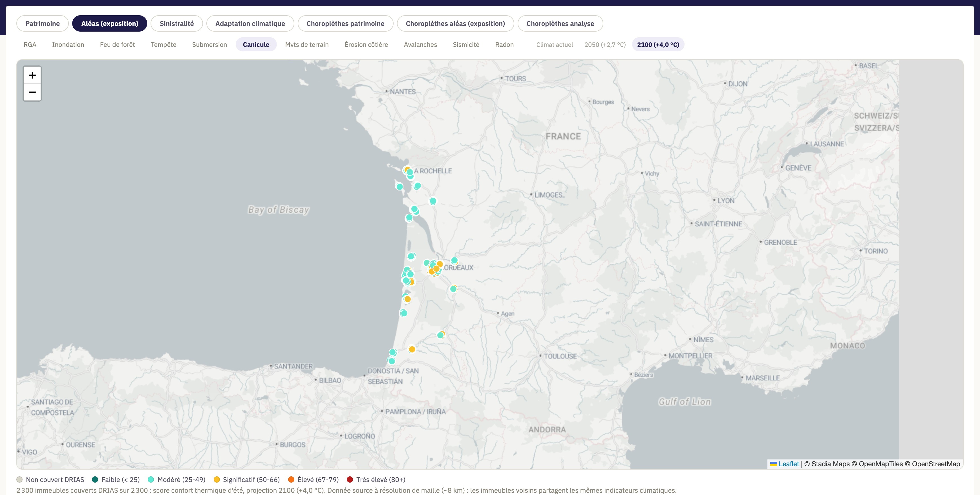Open the OpenMapTiles attribution link
980x495 pixels.
click(881, 464)
